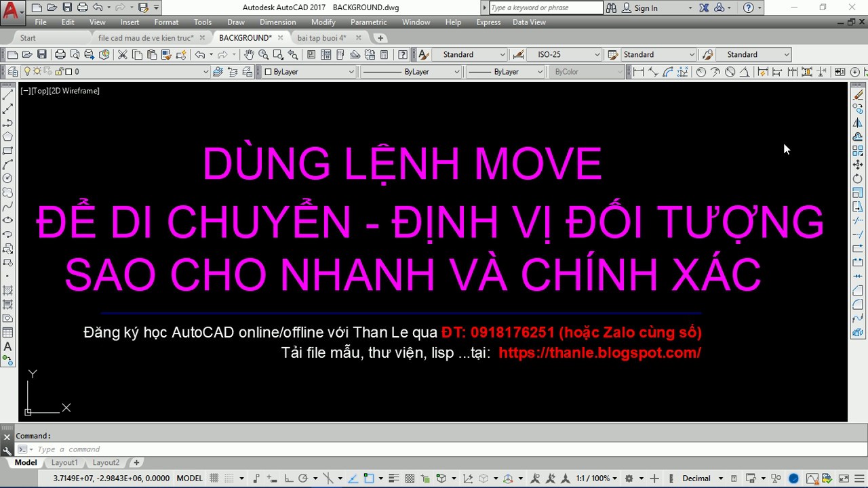The width and height of the screenshot is (868, 488).
Task: Click the AutoCAD application menu logo
Action: point(11,11)
